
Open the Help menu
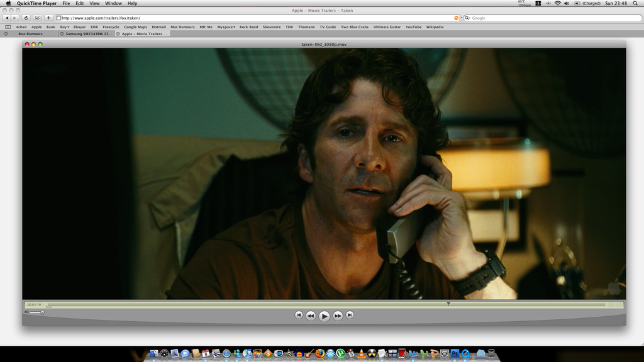click(x=132, y=3)
